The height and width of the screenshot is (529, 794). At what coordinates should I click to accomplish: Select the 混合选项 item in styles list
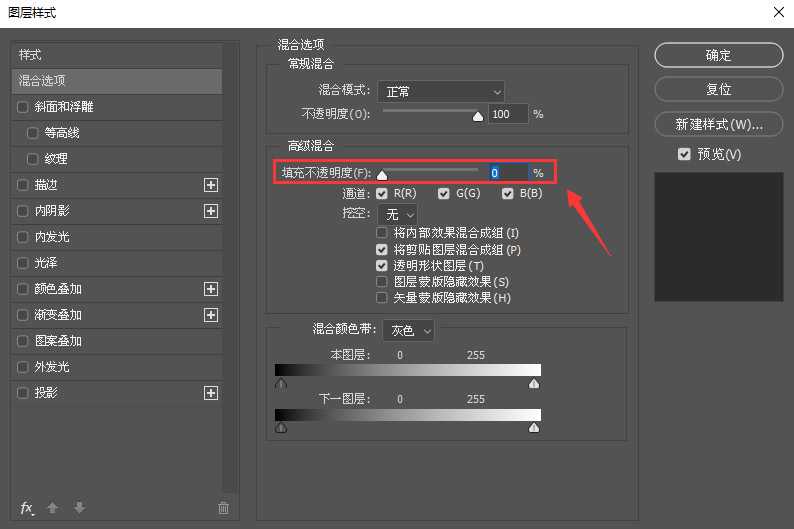pyautogui.click(x=116, y=81)
